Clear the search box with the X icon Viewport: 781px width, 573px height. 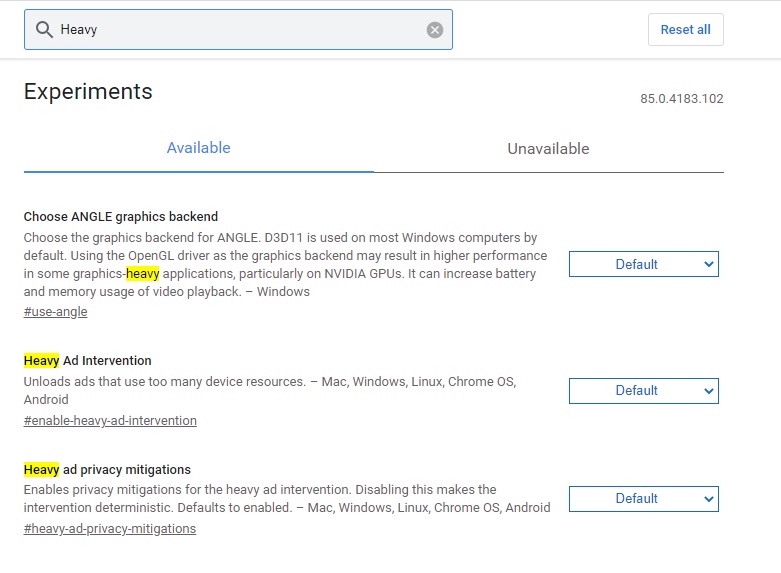coord(435,30)
